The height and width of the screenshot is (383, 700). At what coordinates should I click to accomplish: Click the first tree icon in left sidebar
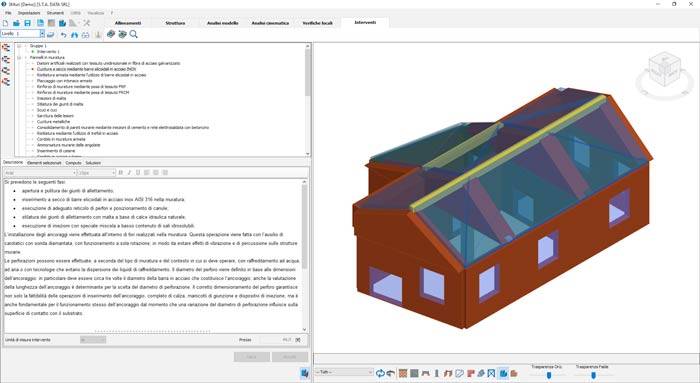tap(6, 48)
